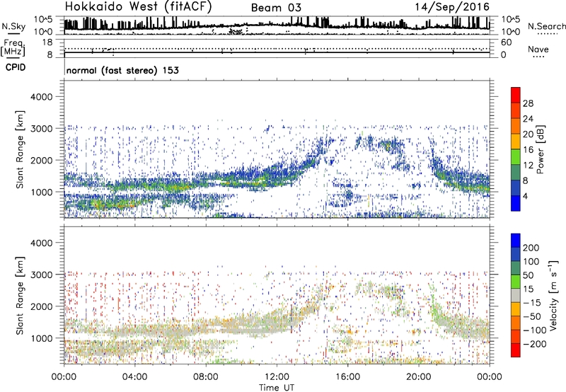Image resolution: width=566 pixels, height=392 pixels.
Task: Click the "Hokkaido West (fitACF)" title
Action: point(138,7)
